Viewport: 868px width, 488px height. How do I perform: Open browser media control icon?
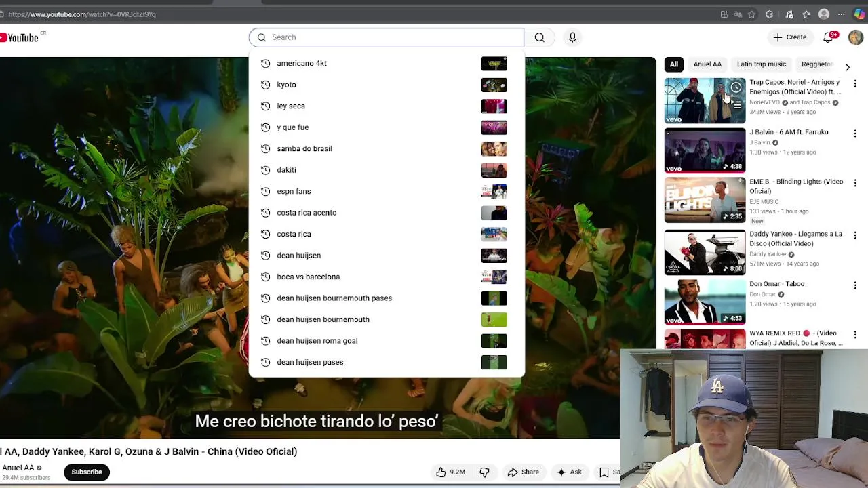789,14
